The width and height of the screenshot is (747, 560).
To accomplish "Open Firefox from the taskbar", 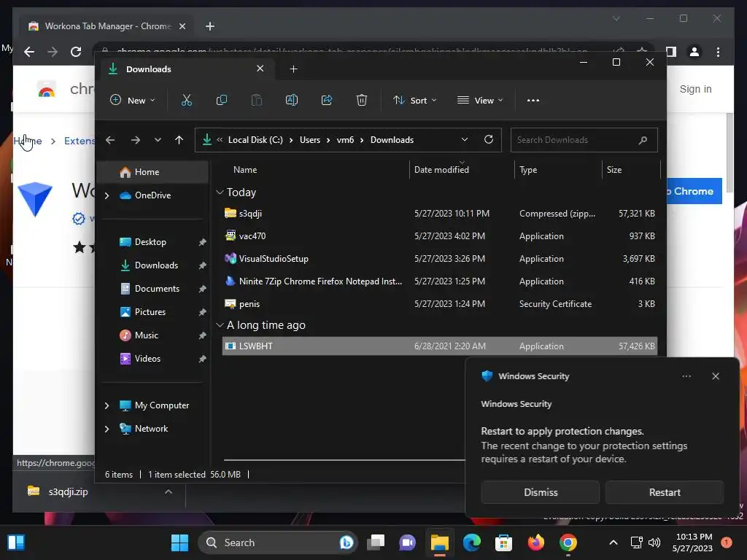I will click(536, 542).
